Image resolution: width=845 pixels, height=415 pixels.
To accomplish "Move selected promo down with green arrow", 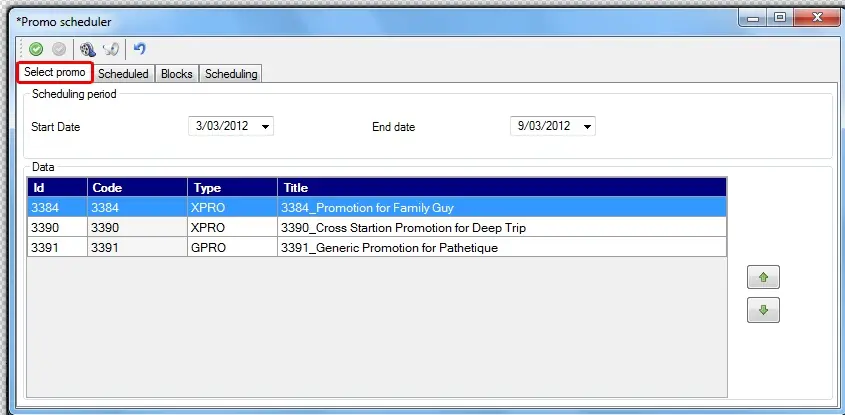I will (763, 311).
